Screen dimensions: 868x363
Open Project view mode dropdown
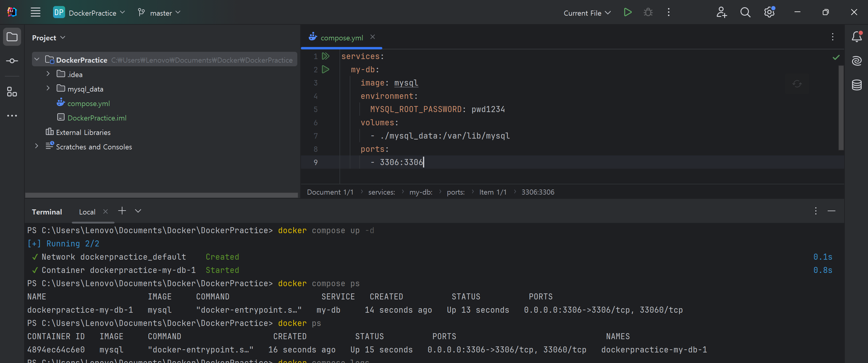coord(49,38)
